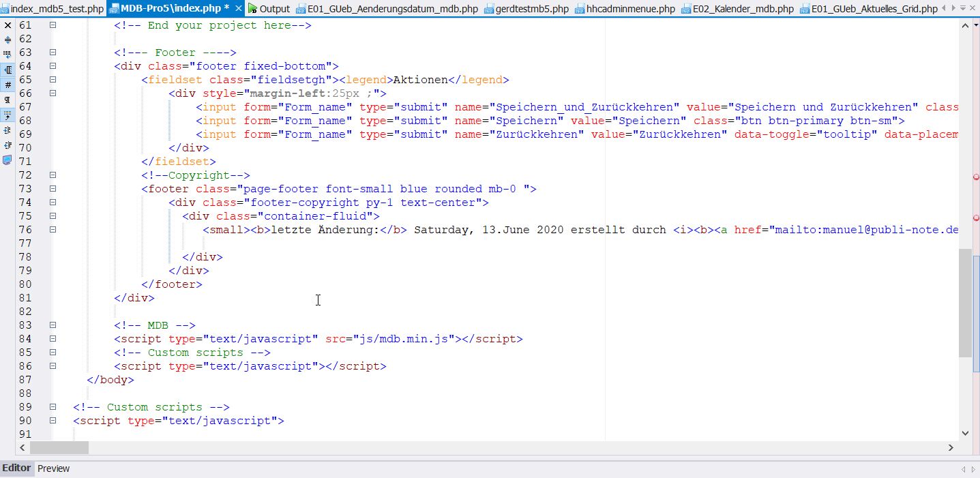Click the horizontal scrollbar thumb

pos(59,447)
